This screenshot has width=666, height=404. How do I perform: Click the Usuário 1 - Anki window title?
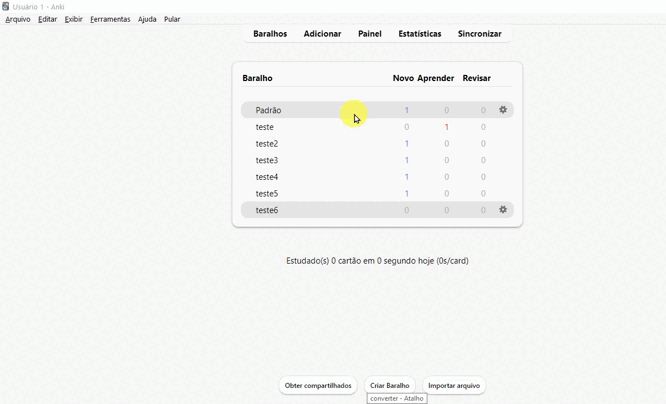click(39, 7)
